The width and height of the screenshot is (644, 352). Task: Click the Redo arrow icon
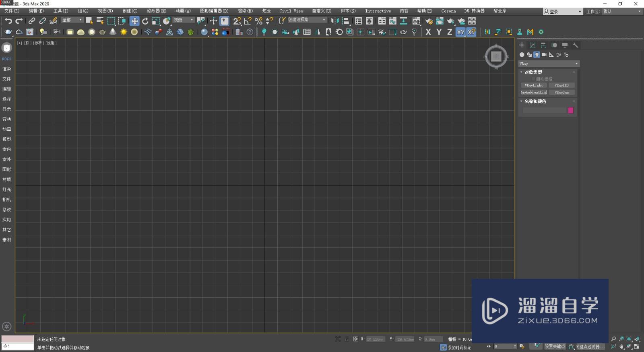tap(19, 21)
